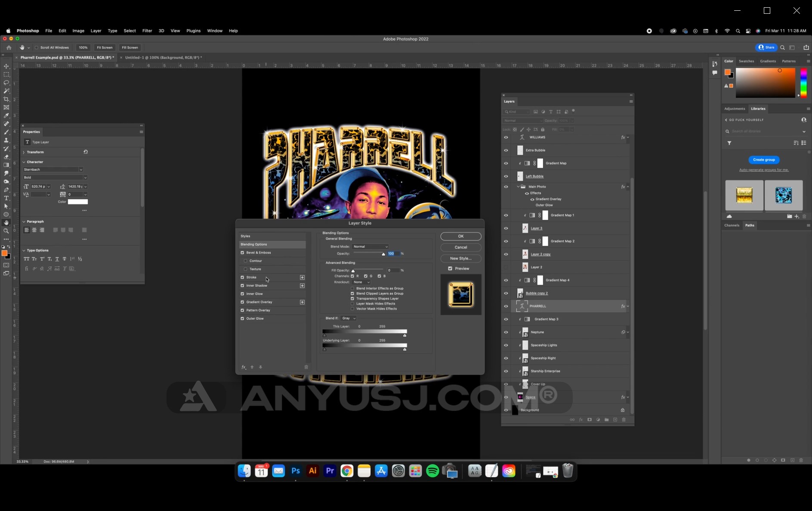Click Cancel in Layer Style dialog

pos(461,247)
